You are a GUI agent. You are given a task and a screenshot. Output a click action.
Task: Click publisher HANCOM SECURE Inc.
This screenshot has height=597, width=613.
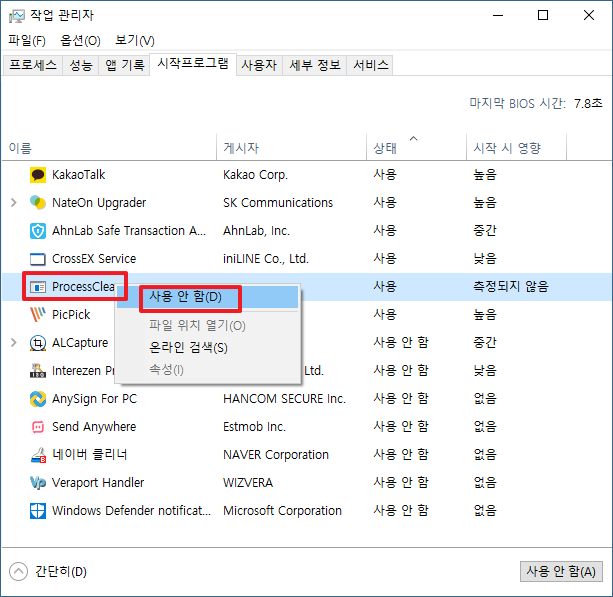click(x=284, y=399)
